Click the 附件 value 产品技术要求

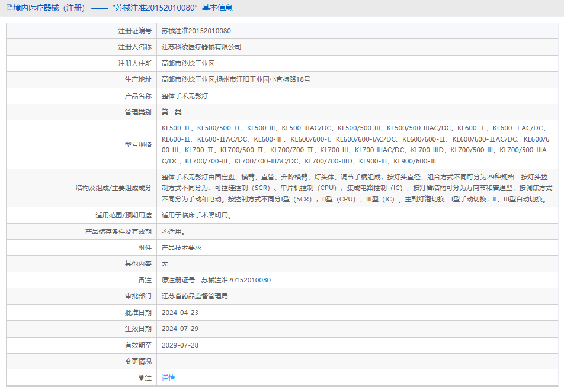[181, 248]
